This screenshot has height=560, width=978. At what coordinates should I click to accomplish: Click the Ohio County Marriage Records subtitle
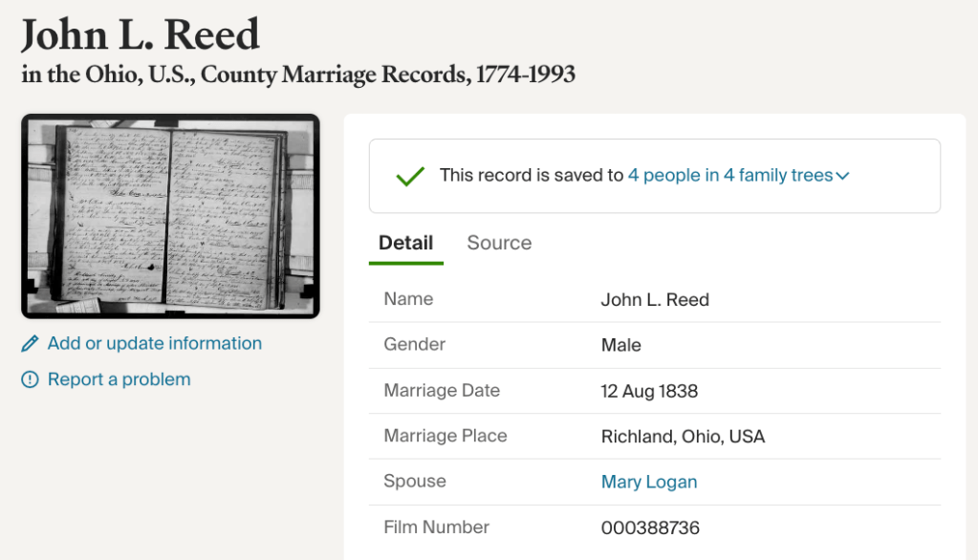[x=298, y=75]
